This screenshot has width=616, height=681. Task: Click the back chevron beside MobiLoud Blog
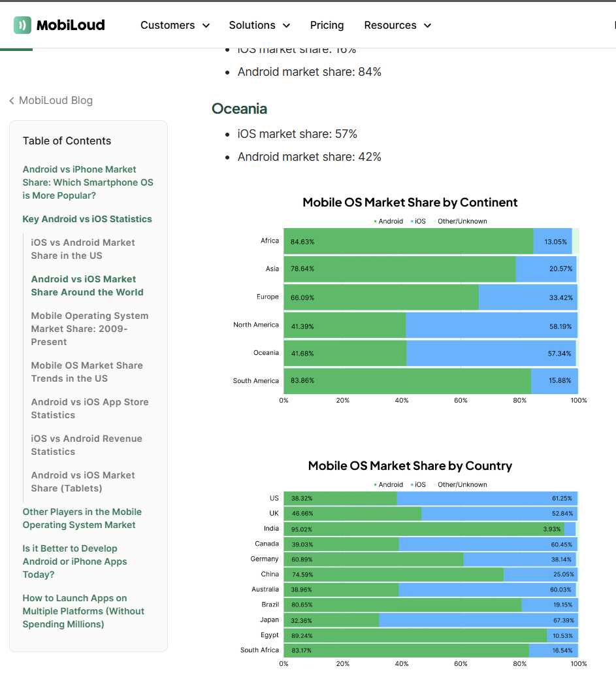coord(12,101)
